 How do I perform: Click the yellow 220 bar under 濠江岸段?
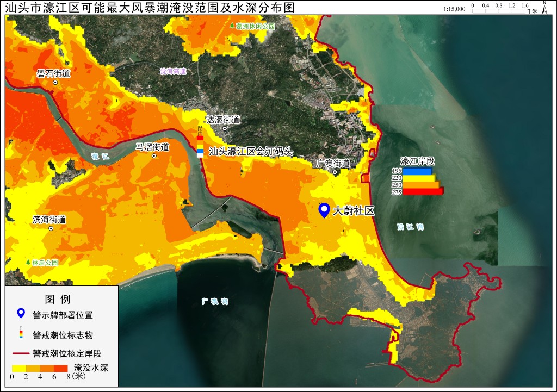[419, 178]
